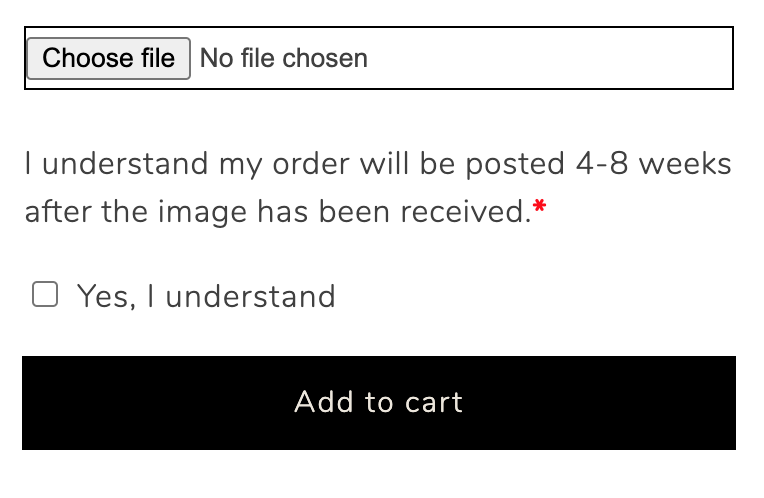Click the Choose file button
Screen dimensions: 764x498
click(108, 58)
